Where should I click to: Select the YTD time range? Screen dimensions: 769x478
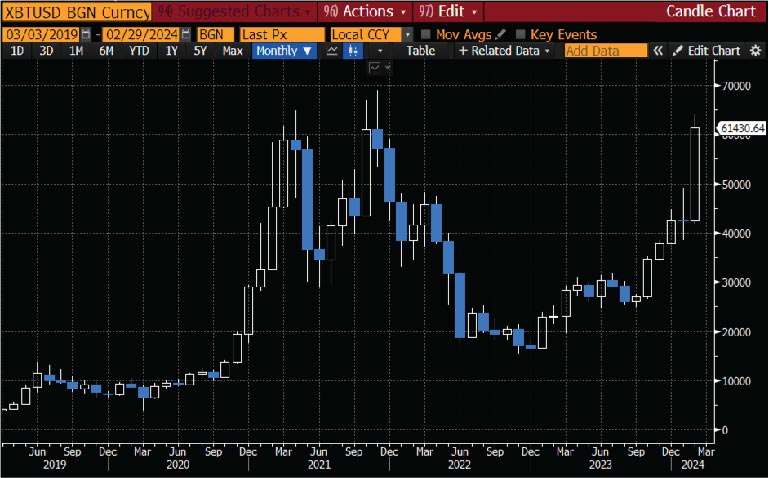(139, 51)
